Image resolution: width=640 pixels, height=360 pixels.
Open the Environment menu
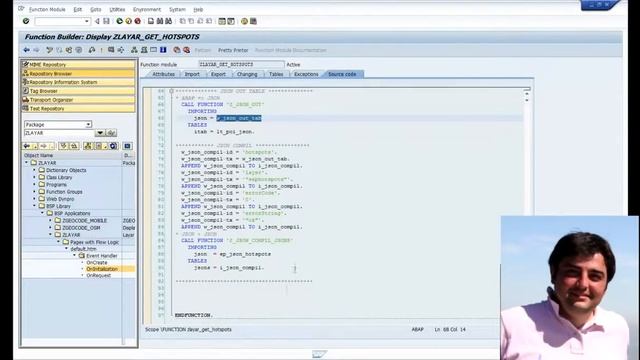(x=147, y=9)
